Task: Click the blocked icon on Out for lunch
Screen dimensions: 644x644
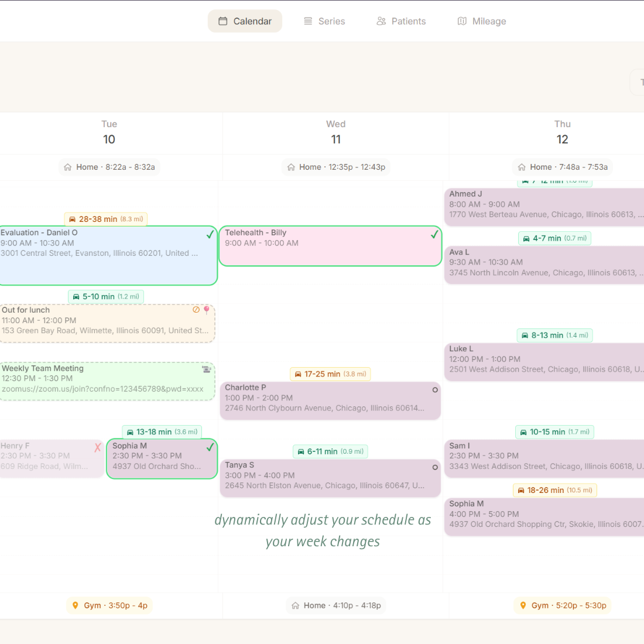Action: (196, 310)
